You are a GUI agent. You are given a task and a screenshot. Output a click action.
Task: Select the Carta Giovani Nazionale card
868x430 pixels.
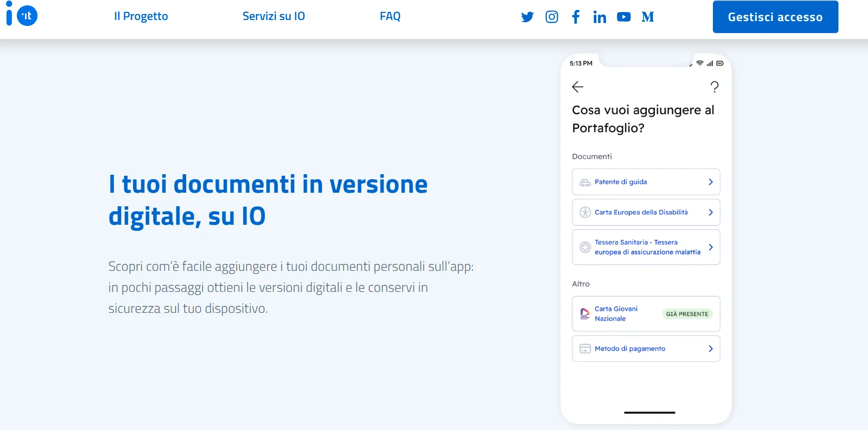click(x=616, y=314)
